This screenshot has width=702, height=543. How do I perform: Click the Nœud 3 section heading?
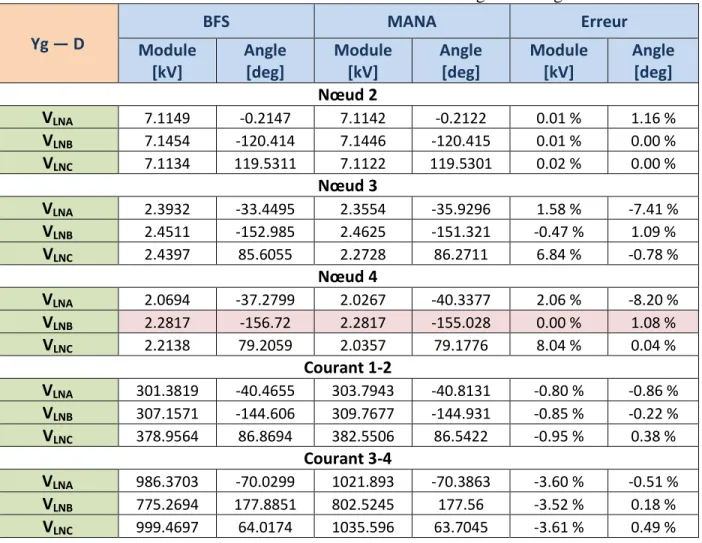tap(348, 185)
